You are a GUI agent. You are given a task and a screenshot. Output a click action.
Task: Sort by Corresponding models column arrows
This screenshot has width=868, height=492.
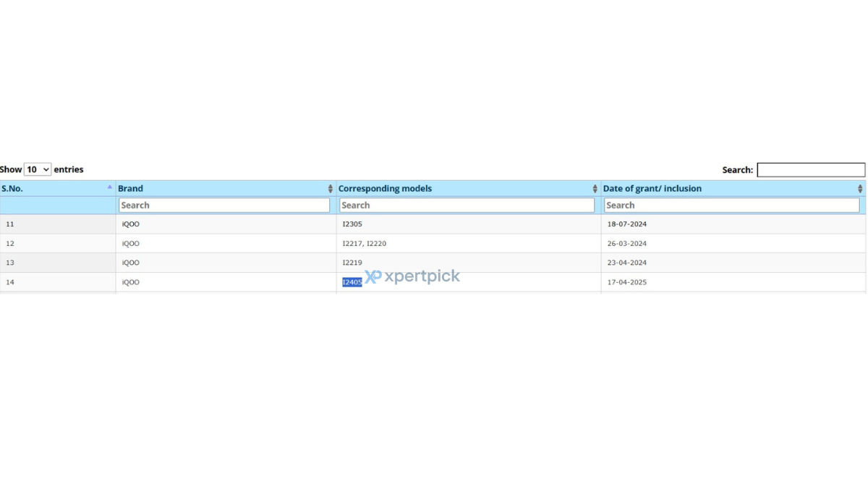595,188
